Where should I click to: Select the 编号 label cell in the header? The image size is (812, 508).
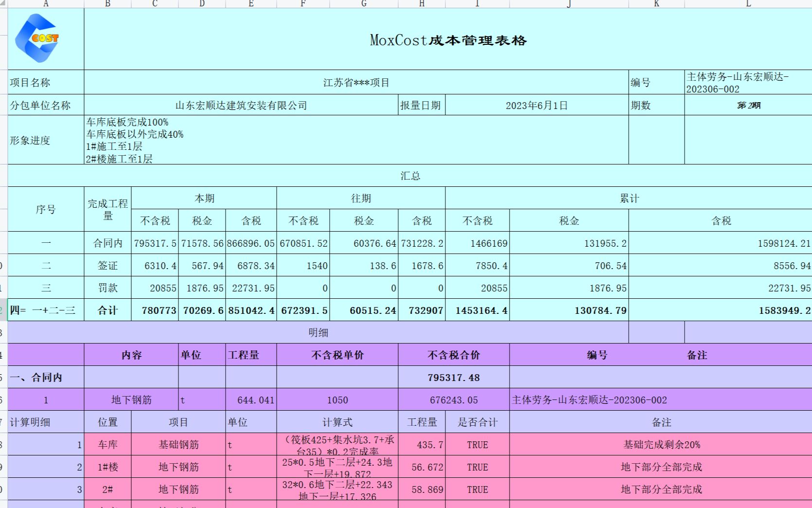656,82
